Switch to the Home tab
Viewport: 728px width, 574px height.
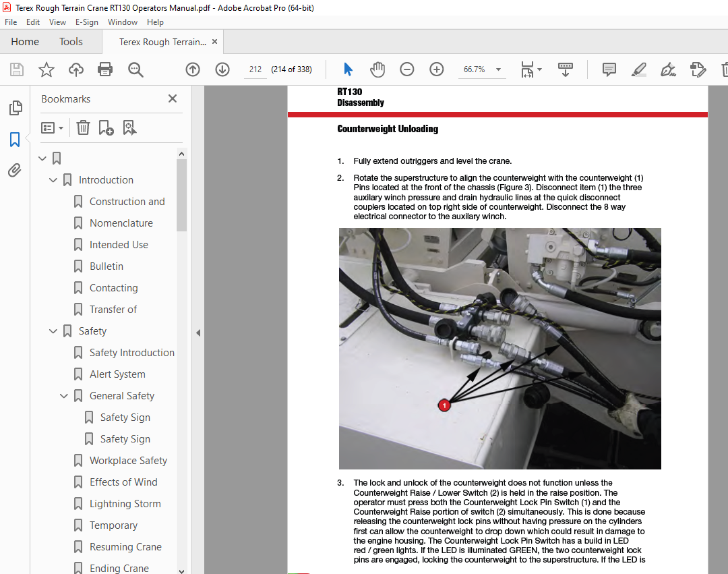point(25,42)
